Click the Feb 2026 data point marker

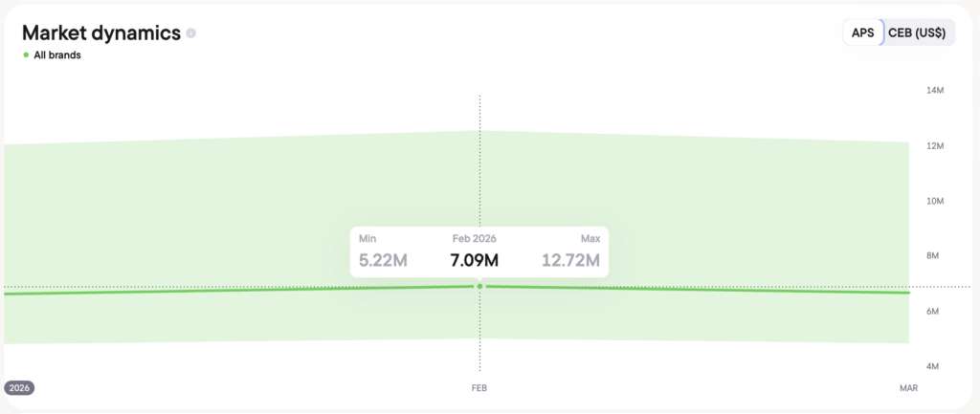tap(479, 286)
